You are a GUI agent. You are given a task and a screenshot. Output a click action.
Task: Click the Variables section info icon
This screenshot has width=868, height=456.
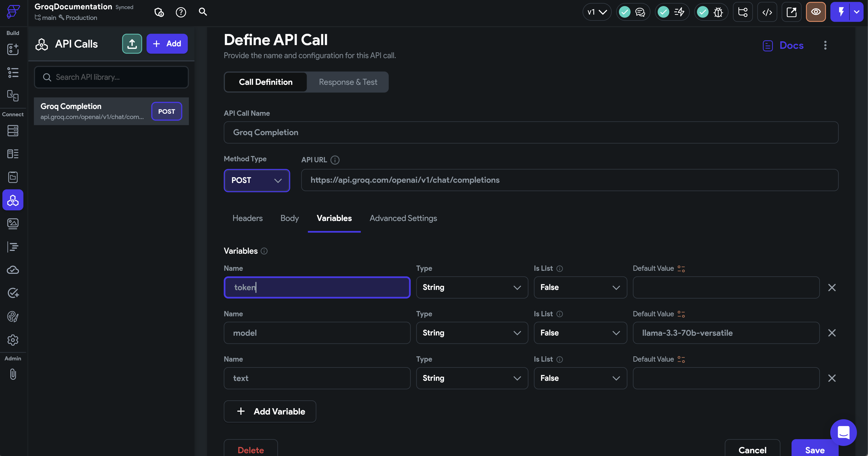point(264,251)
